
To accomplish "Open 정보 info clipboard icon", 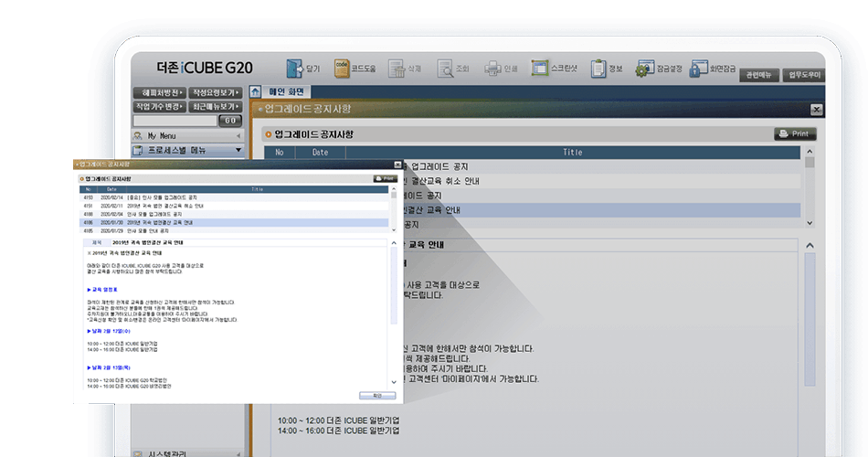I will [598, 69].
